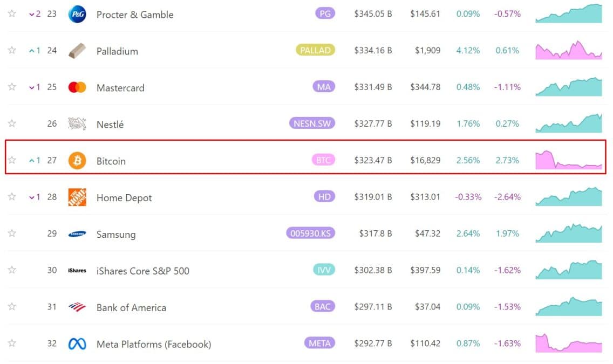The width and height of the screenshot is (613, 364).
Task: Click the 005930.KS ticker badge
Action: tap(310, 233)
